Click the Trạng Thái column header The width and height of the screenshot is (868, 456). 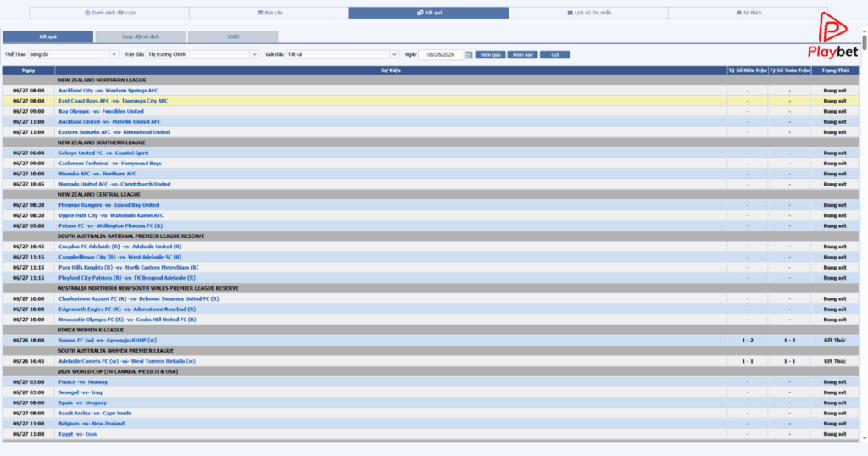coord(835,70)
